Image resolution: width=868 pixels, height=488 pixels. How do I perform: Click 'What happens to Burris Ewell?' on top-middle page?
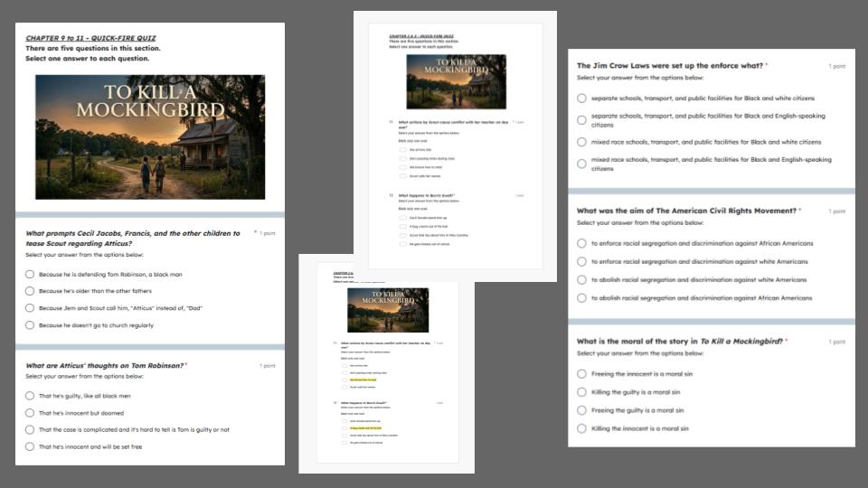pos(427,195)
